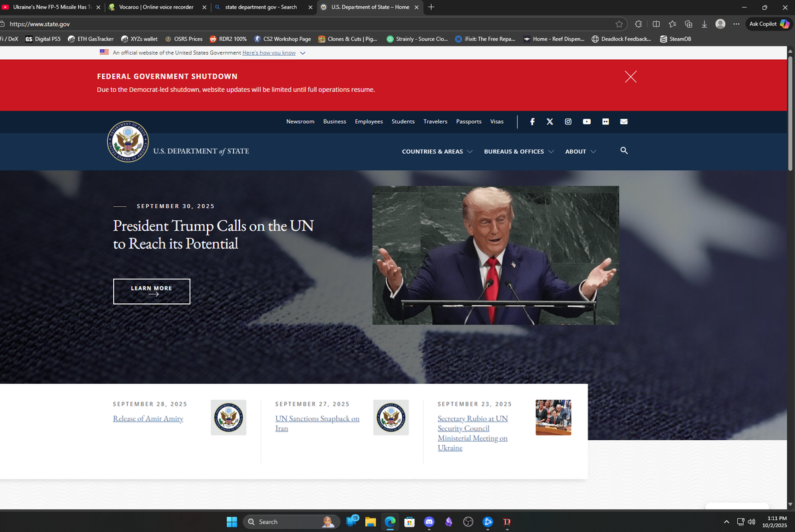Open the taskbar app with the 19 badge
The image size is (795, 532).
coord(352,521)
